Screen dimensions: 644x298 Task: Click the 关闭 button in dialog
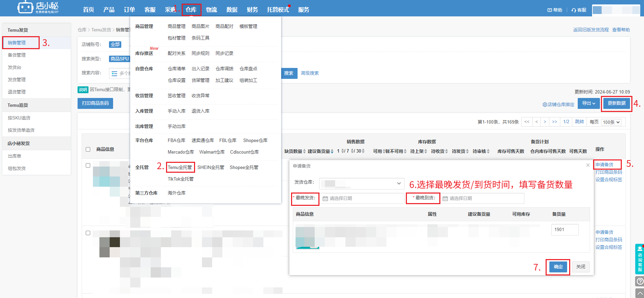[581, 267]
